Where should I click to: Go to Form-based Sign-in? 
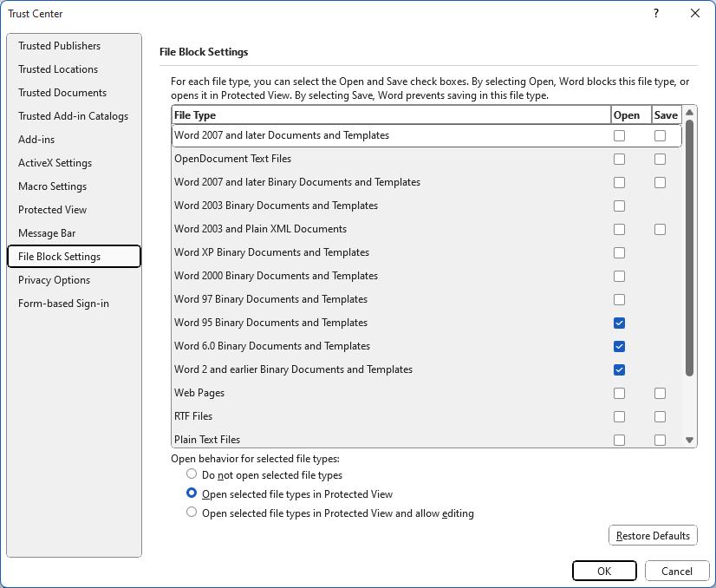click(74, 304)
